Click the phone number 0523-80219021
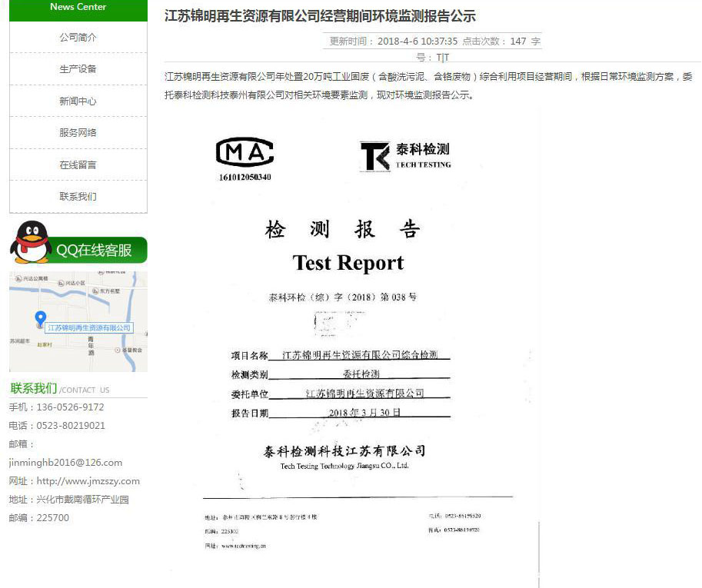Viewport: 702px width, 588px height. point(71,426)
